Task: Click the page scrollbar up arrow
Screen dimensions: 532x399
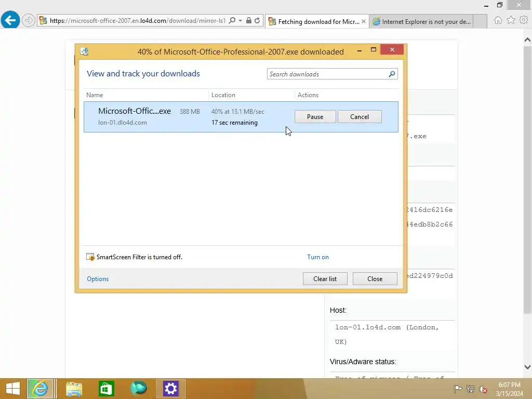Action: [527, 40]
